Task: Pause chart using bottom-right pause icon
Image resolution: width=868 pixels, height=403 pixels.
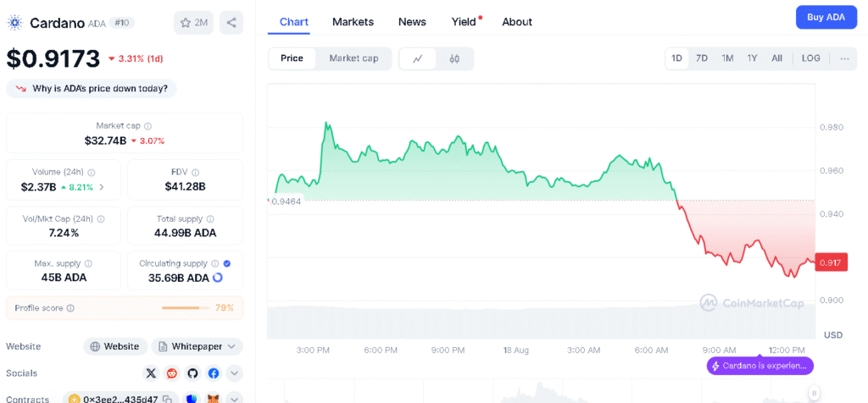Action: [x=814, y=393]
